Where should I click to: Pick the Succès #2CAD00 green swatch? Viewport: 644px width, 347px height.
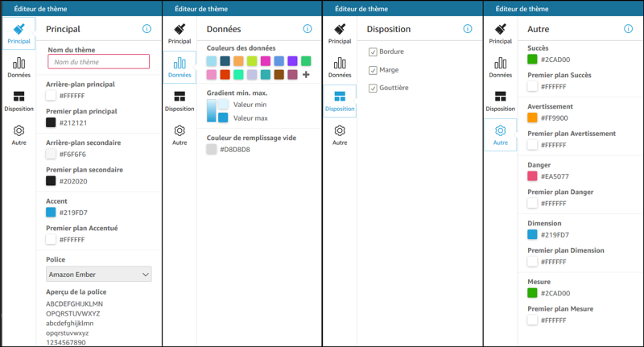pyautogui.click(x=532, y=59)
